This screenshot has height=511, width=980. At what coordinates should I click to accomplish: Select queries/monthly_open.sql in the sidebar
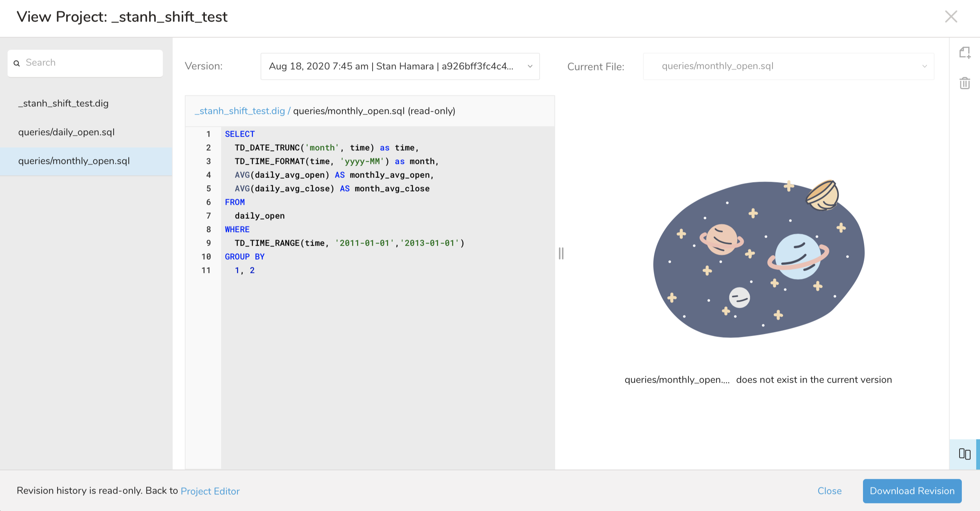tap(74, 161)
